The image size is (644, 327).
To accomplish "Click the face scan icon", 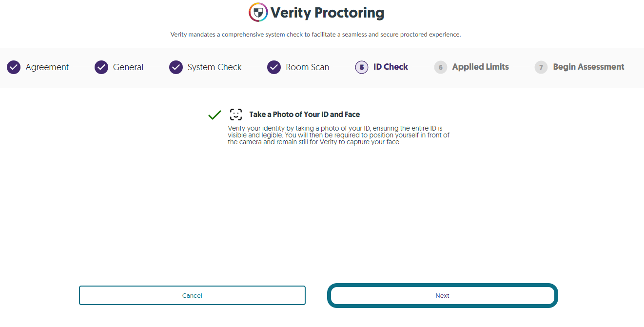I will click(236, 115).
